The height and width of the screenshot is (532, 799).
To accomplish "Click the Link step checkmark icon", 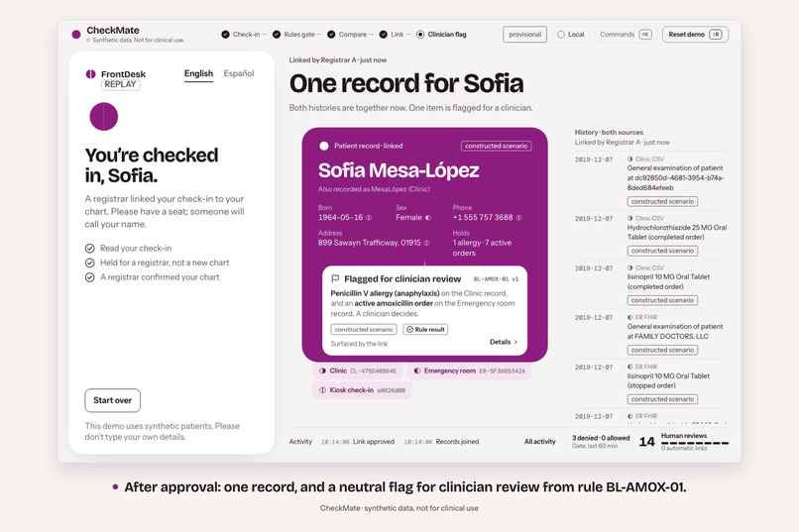I will click(384, 34).
